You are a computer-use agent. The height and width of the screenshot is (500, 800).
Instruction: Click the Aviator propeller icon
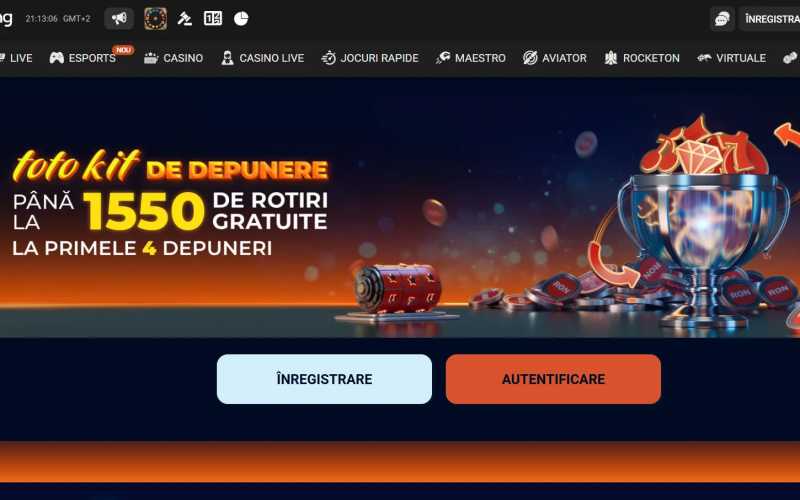tap(530, 58)
